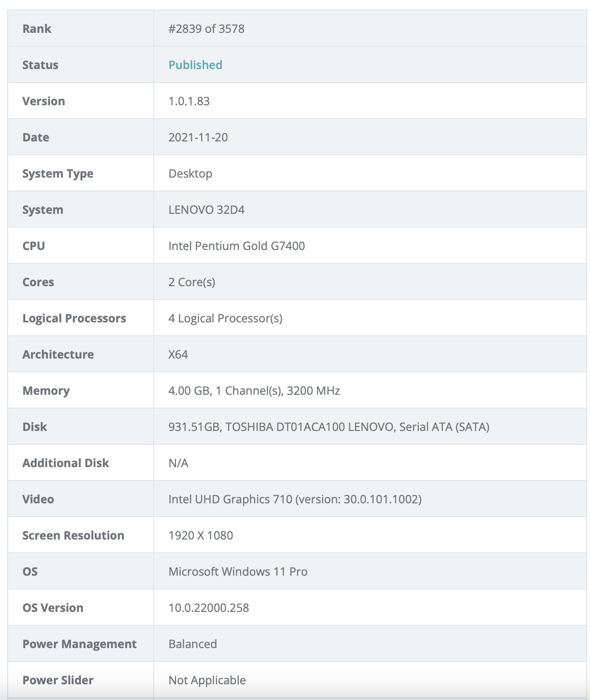Select the 4 Logical Processor(s) value
This screenshot has height=700, width=590.
click(x=225, y=318)
